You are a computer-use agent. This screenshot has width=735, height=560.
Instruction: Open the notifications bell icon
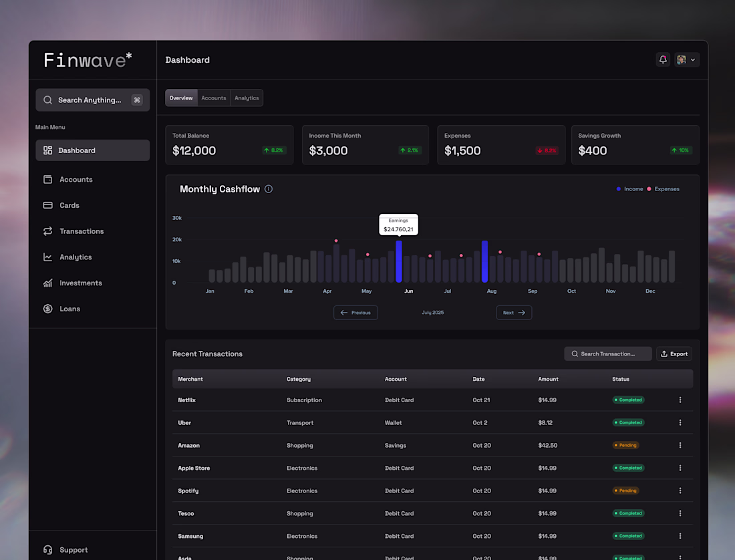pyautogui.click(x=662, y=59)
